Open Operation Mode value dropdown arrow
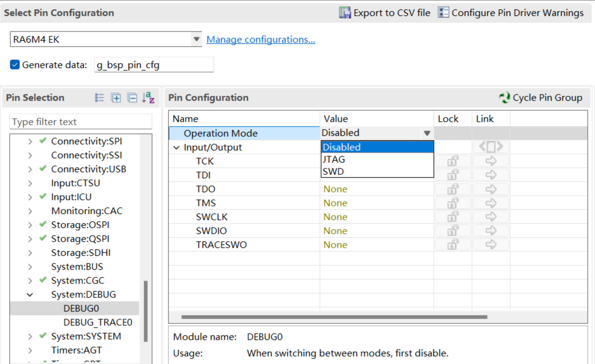 pos(427,133)
